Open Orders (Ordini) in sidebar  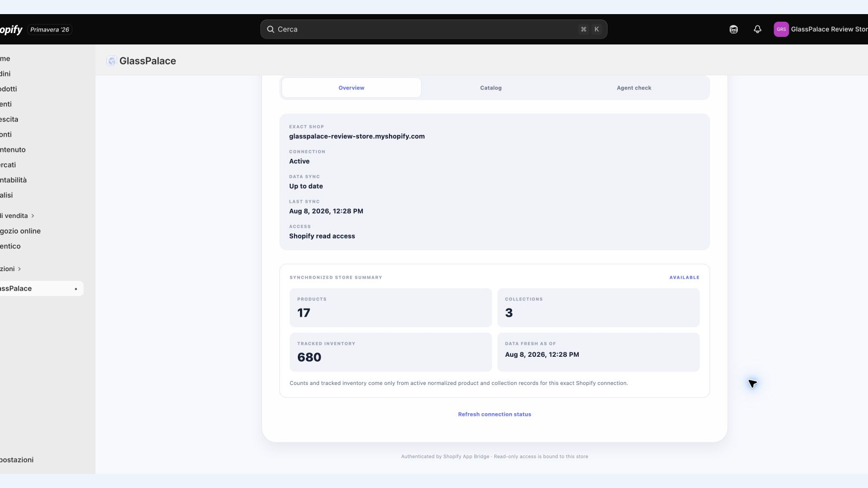point(41,74)
